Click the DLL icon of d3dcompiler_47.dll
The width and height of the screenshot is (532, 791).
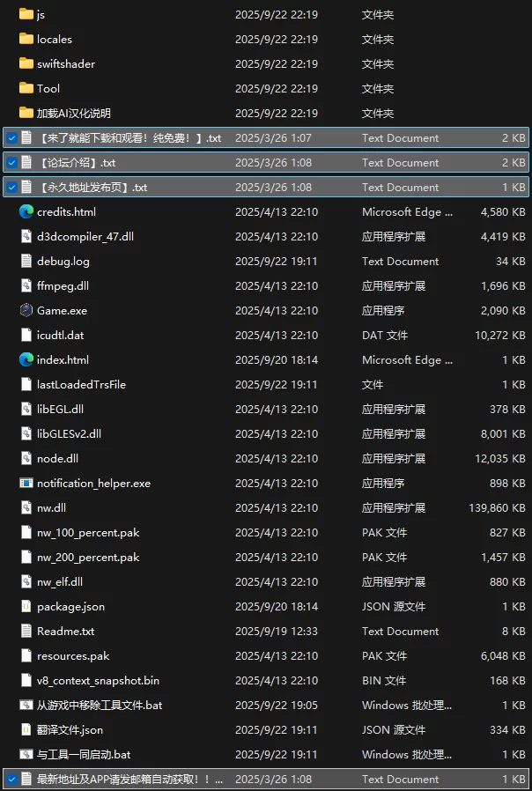(x=26, y=237)
